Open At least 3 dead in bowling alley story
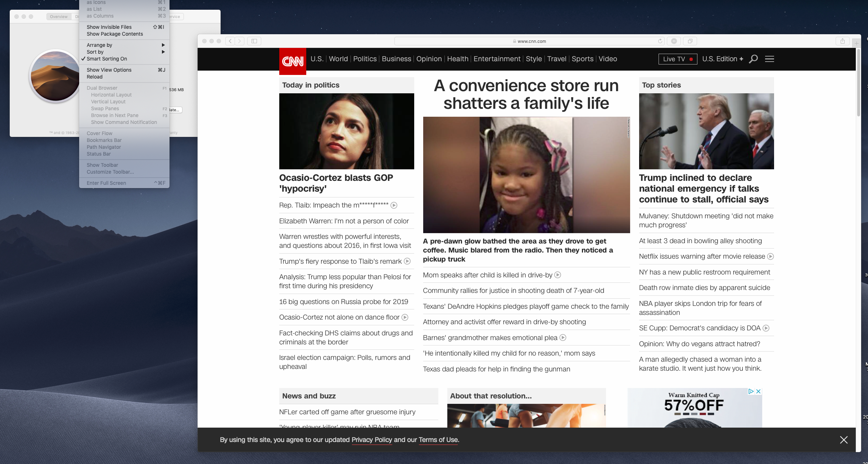Screen dimensions: 868x464 pyautogui.click(x=700, y=241)
